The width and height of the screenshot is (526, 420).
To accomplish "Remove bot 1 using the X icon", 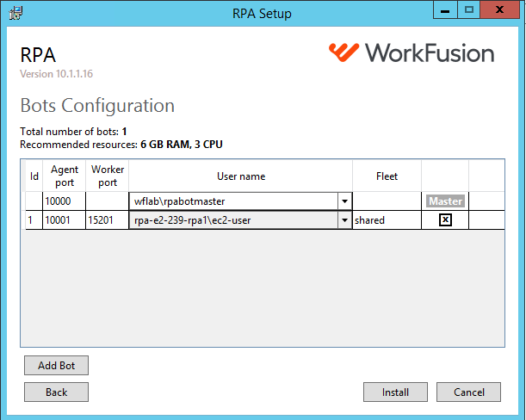I will pos(445,220).
